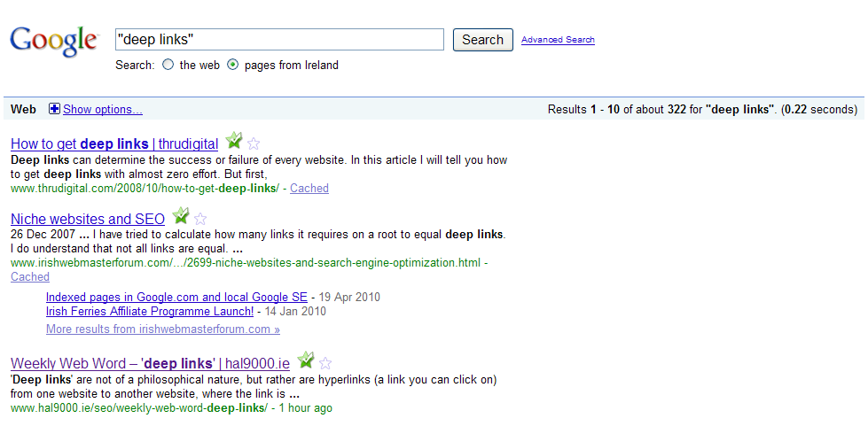Open the 'Weekly Web Word – deep links | hal9000.ie' result
868x426 pixels.
150,363
